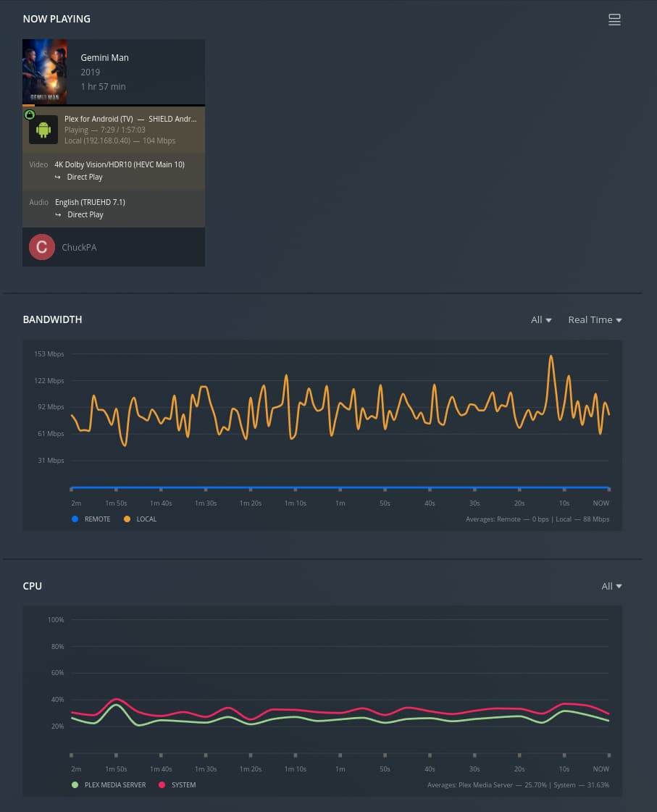Open the Gemini Man poster thumbnail
The width and height of the screenshot is (657, 812).
tap(44, 72)
